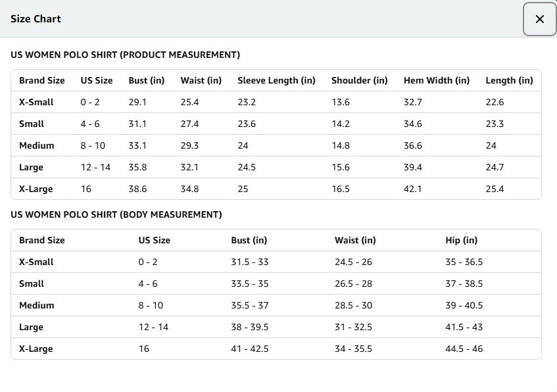The width and height of the screenshot is (557, 392).
Task: Click the Hem Width (in) column header
Action: coord(436,80)
